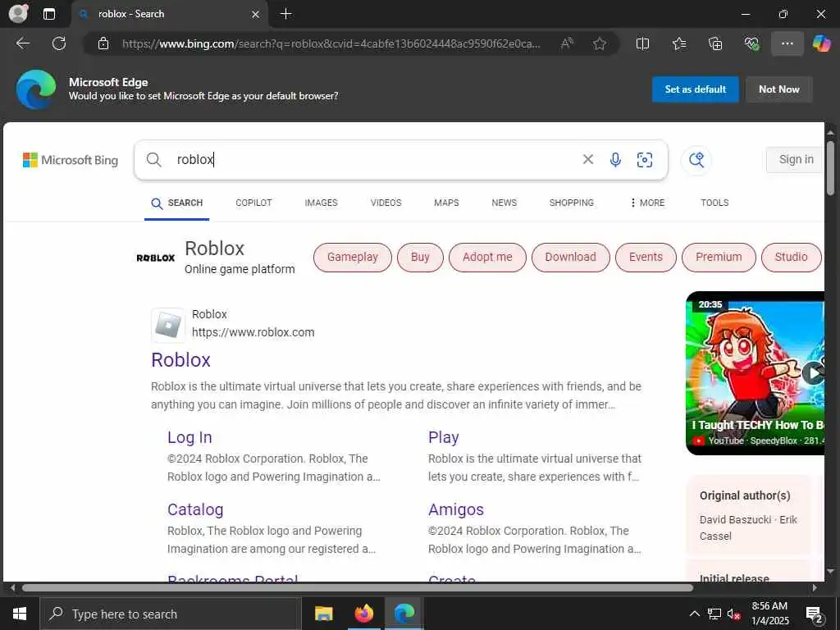Close the roblox - Search tab
840x630 pixels.
coord(256,15)
